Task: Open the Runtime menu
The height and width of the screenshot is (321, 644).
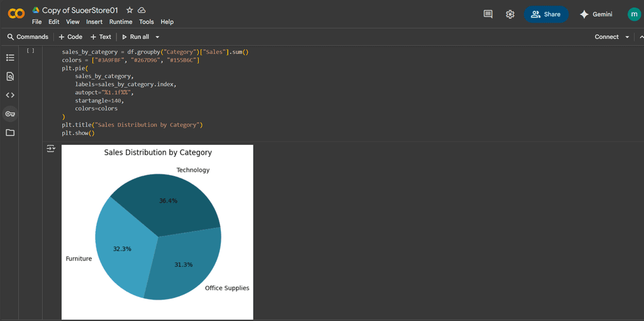Action: coord(121,22)
